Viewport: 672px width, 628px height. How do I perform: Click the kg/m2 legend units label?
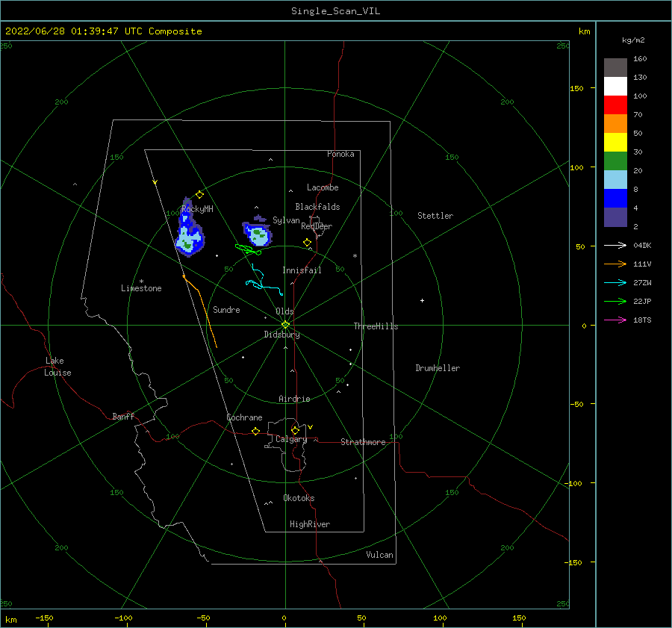[x=633, y=40]
